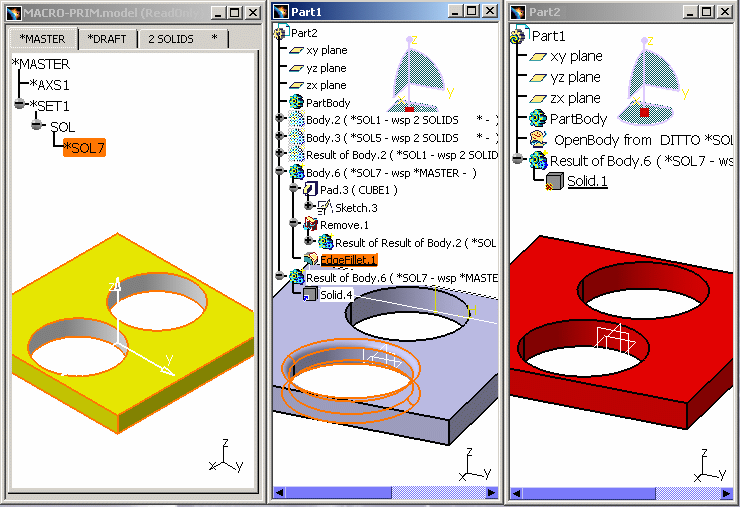Viewport: 740px width, 507px height.
Task: Collapse Result of Body.6 node in Part2
Action: [x=517, y=161]
